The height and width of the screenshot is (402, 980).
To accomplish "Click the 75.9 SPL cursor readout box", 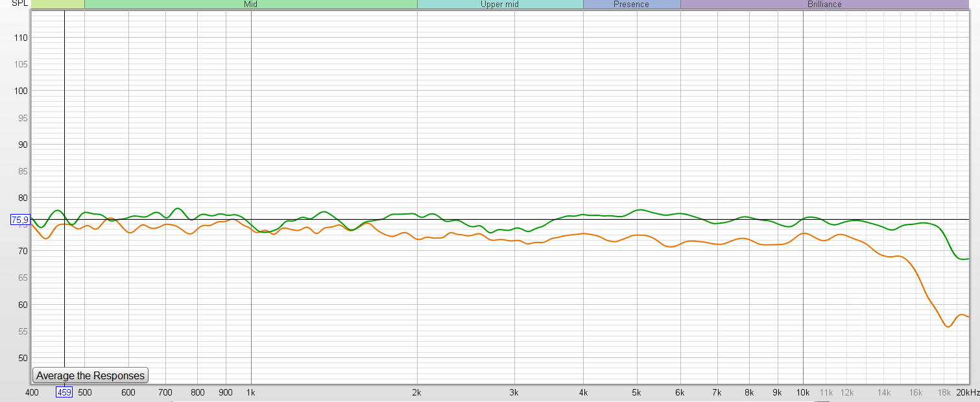I will tap(19, 220).
